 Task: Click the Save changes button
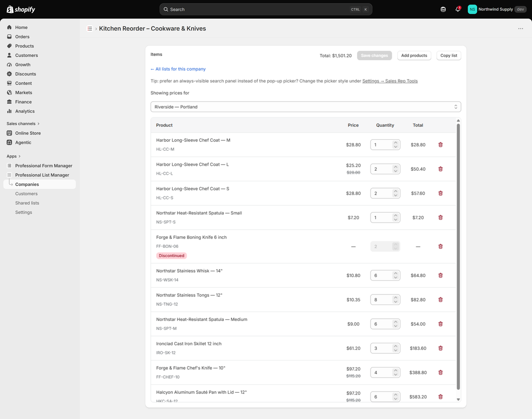[375, 55]
